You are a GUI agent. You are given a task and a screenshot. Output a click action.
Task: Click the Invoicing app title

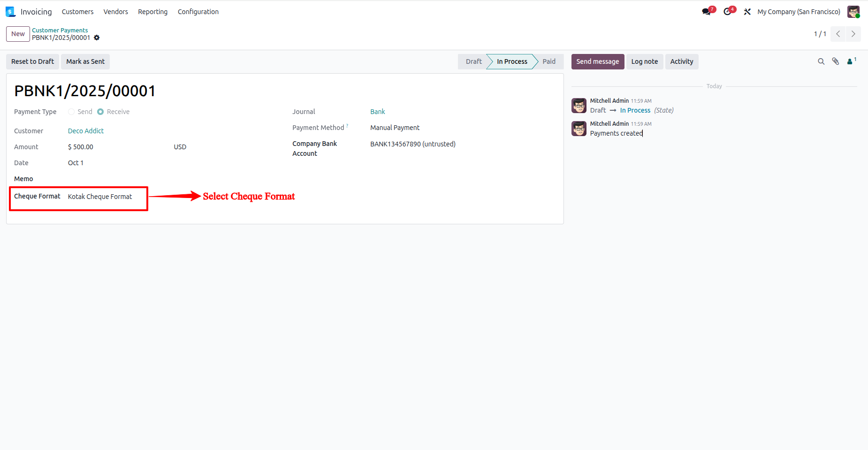pos(36,12)
